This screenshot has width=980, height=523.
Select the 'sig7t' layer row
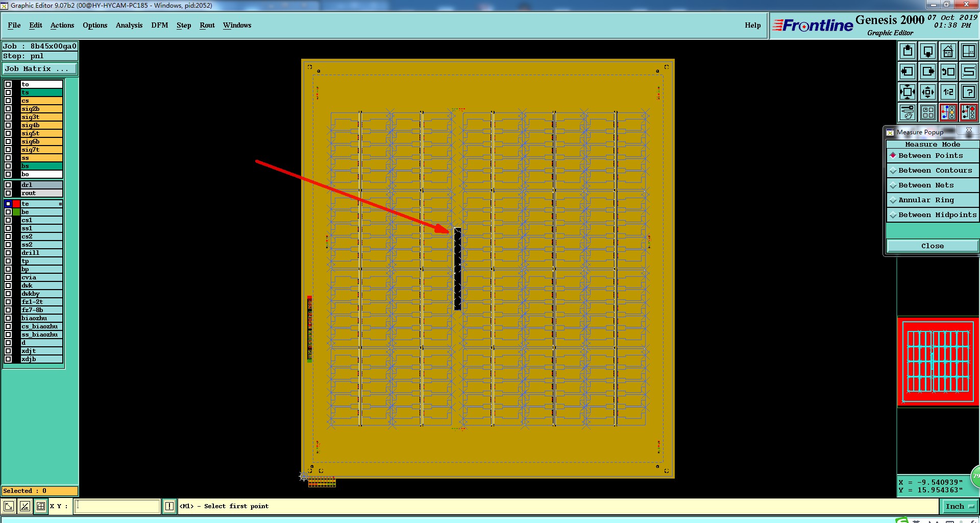coord(41,150)
